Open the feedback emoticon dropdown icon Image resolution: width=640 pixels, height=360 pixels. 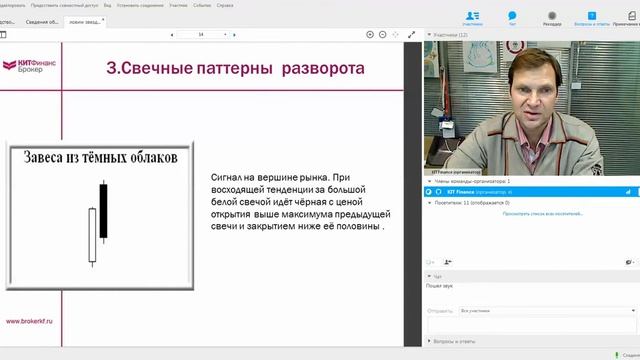[x=630, y=262]
